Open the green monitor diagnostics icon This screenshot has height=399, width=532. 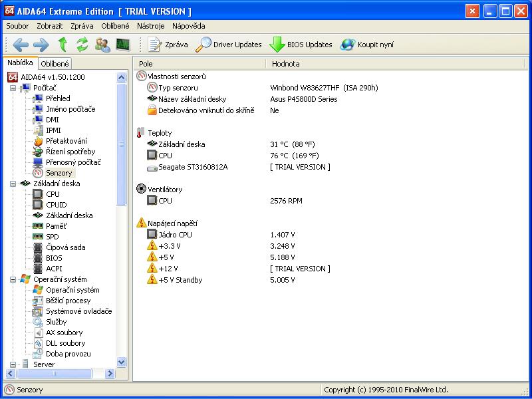tap(123, 45)
